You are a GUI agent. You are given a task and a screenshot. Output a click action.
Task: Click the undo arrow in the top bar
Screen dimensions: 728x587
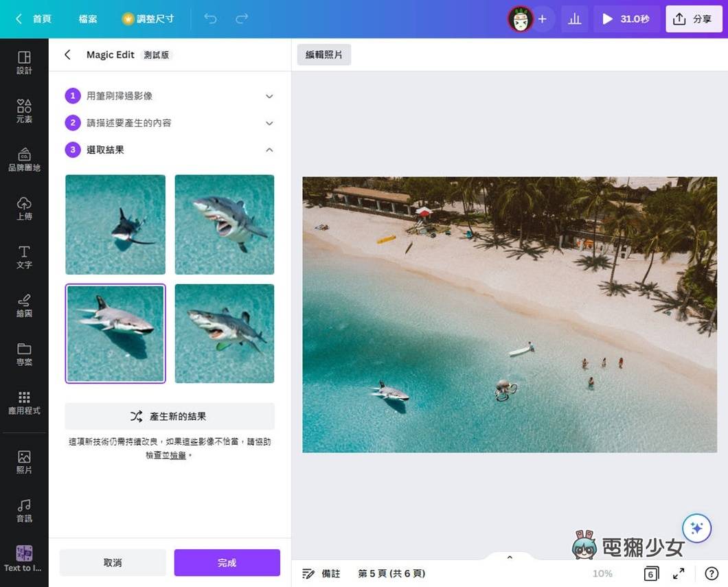(211, 19)
